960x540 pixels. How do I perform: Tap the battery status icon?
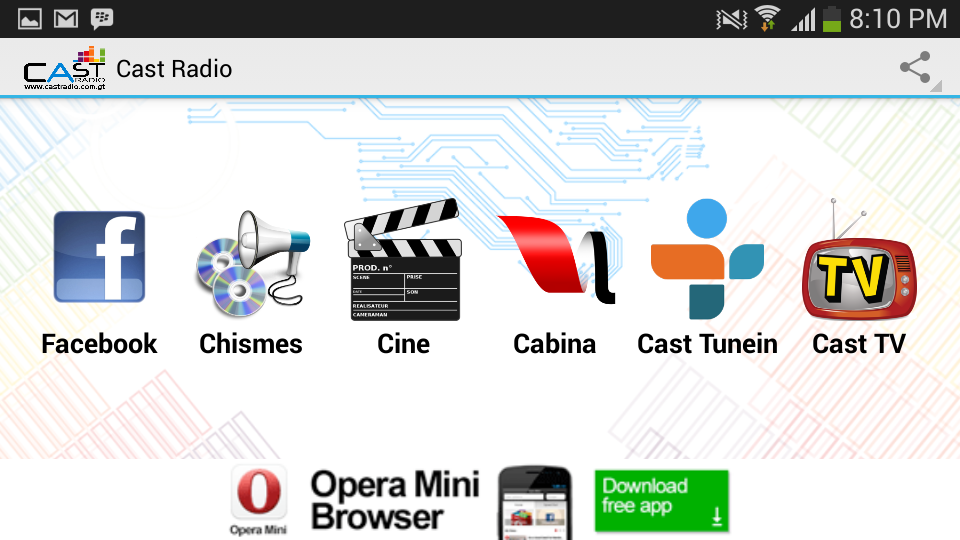click(831, 18)
